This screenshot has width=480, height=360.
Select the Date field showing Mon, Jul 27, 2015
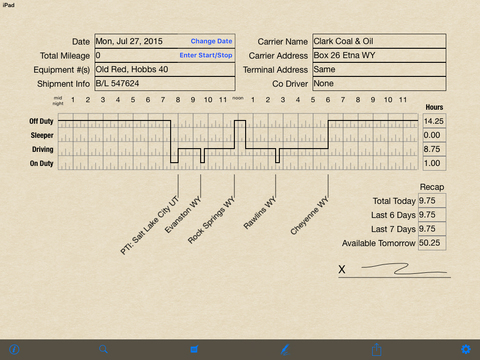(x=165, y=41)
